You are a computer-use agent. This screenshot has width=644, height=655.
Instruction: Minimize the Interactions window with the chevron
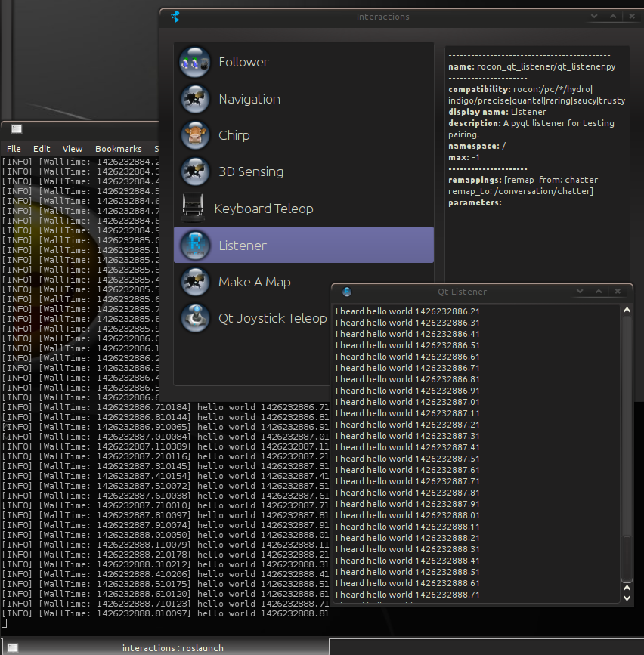[x=595, y=17]
